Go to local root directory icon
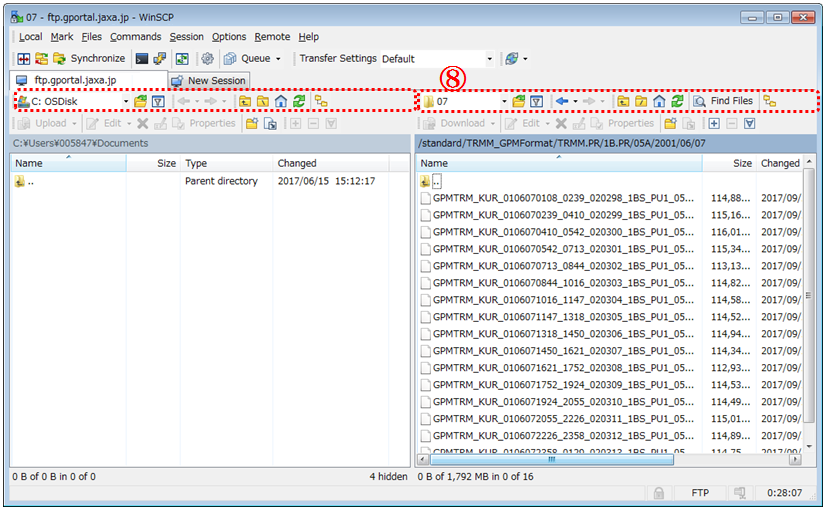The height and width of the screenshot is (510, 827). click(x=263, y=101)
